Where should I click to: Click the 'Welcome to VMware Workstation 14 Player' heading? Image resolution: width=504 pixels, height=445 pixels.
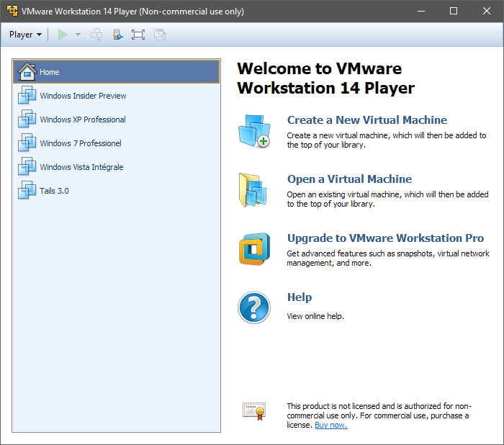click(326, 78)
